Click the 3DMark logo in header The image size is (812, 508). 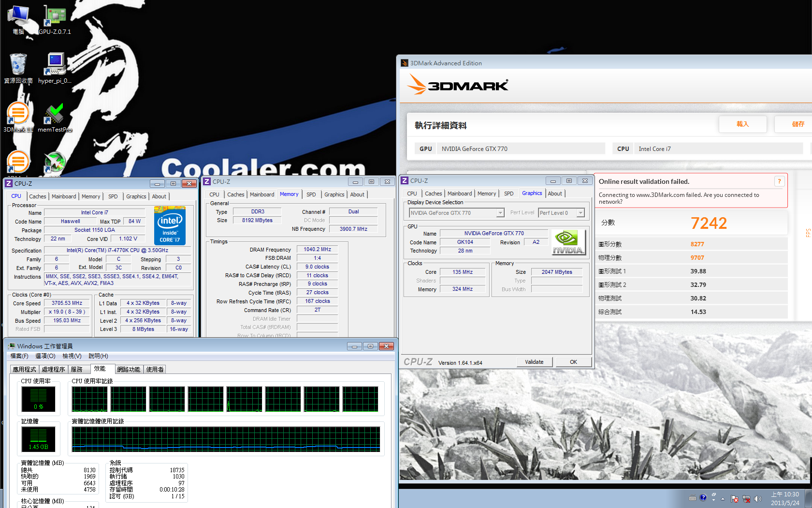(x=457, y=85)
